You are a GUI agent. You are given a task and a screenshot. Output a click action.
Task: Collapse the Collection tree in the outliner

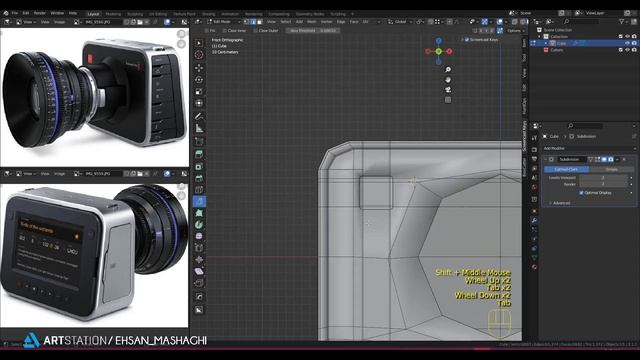tap(539, 36)
